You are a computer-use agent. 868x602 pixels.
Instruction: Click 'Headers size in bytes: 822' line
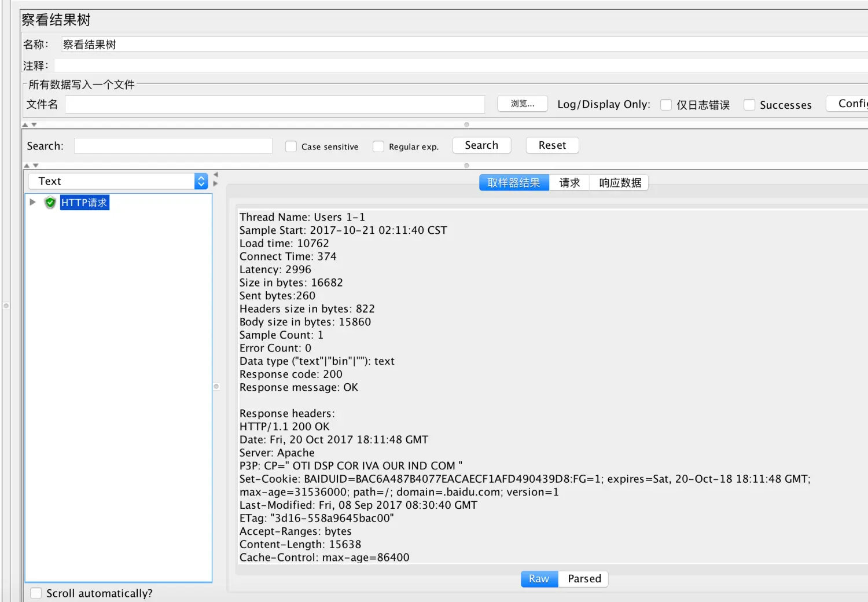[x=307, y=309]
